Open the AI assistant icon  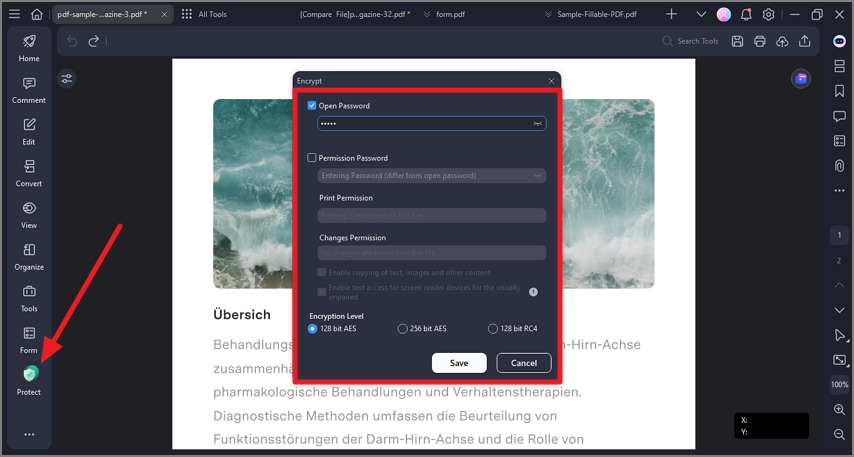(839, 41)
